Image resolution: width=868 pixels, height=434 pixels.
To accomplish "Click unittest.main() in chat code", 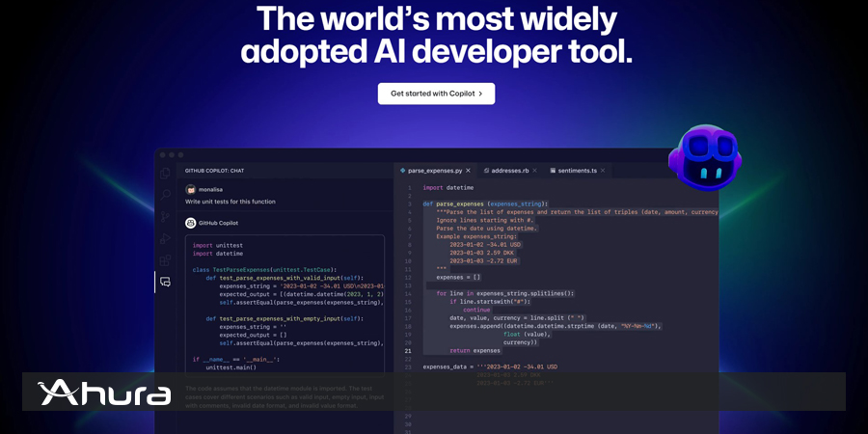I will pyautogui.click(x=231, y=367).
